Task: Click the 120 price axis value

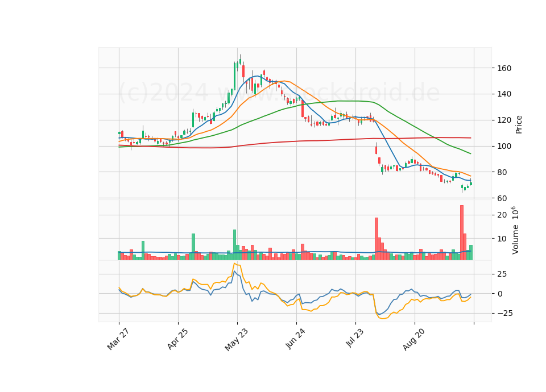Action: pos(504,120)
